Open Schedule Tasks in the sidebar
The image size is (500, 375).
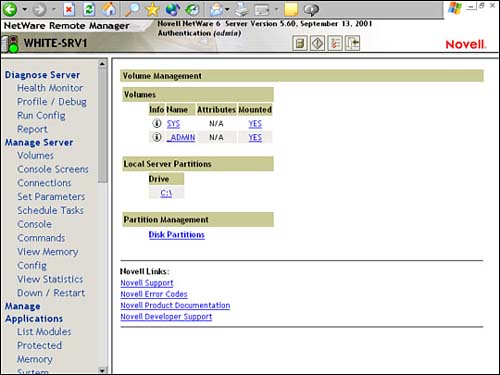51,210
